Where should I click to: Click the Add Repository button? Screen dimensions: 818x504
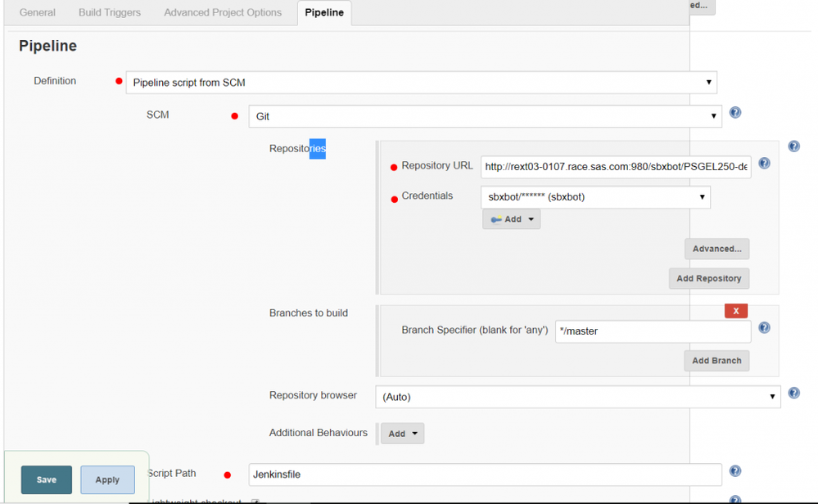[708, 278]
